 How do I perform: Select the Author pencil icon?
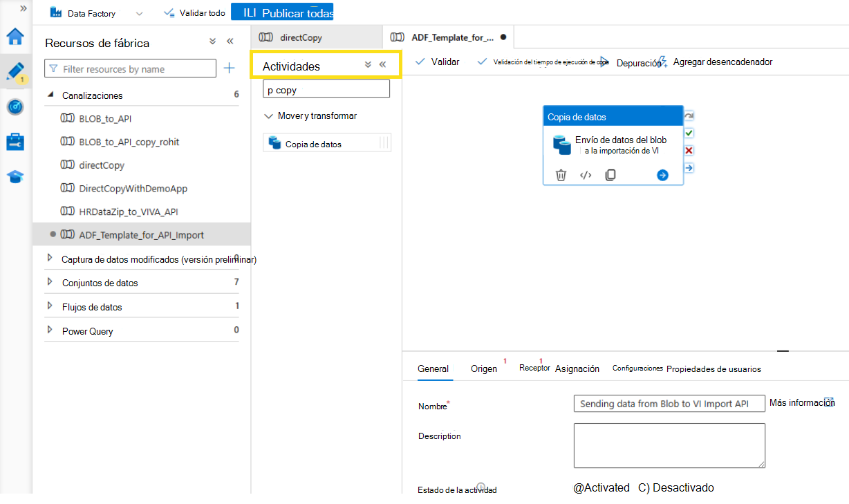(x=15, y=72)
